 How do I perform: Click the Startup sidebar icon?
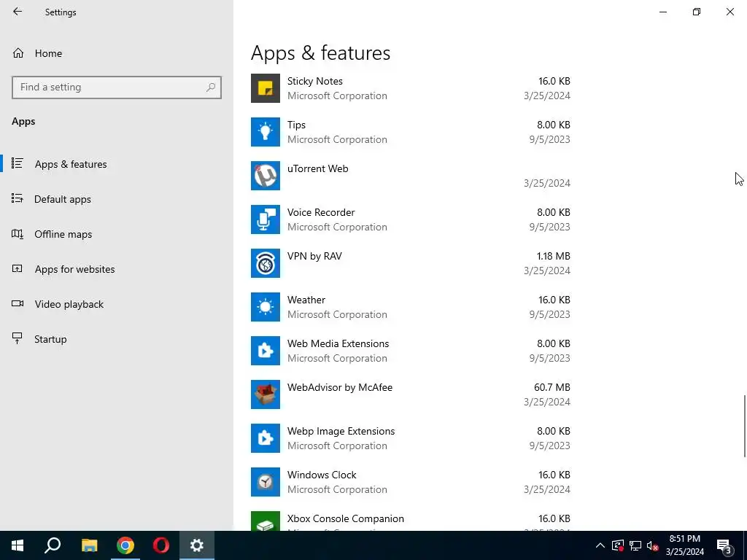coord(18,338)
